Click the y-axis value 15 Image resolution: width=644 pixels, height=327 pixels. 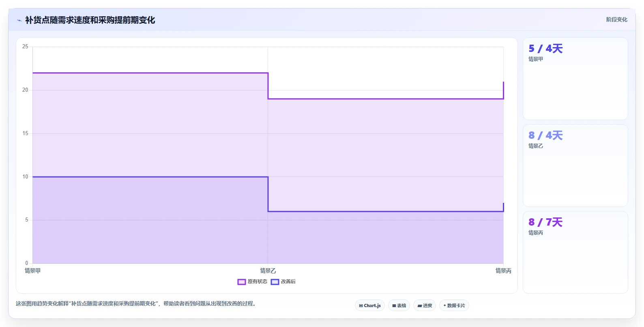click(25, 133)
